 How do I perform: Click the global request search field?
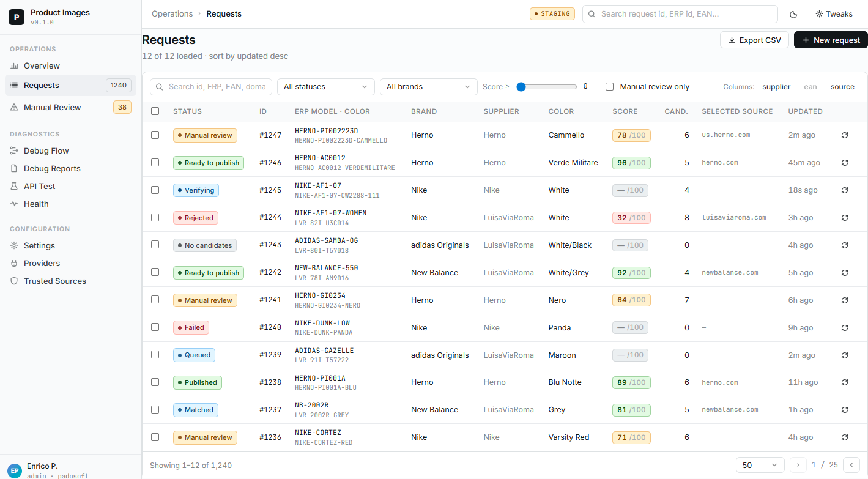(680, 14)
